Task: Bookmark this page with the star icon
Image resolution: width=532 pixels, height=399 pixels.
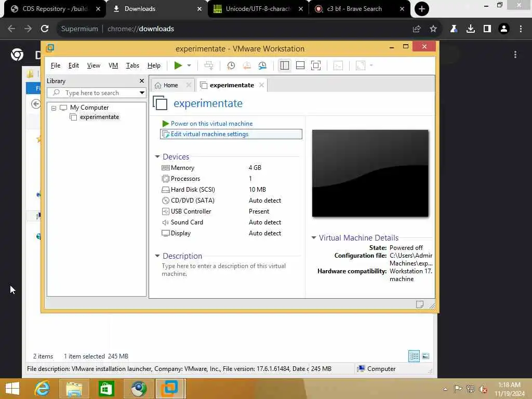Action: pyautogui.click(x=433, y=29)
